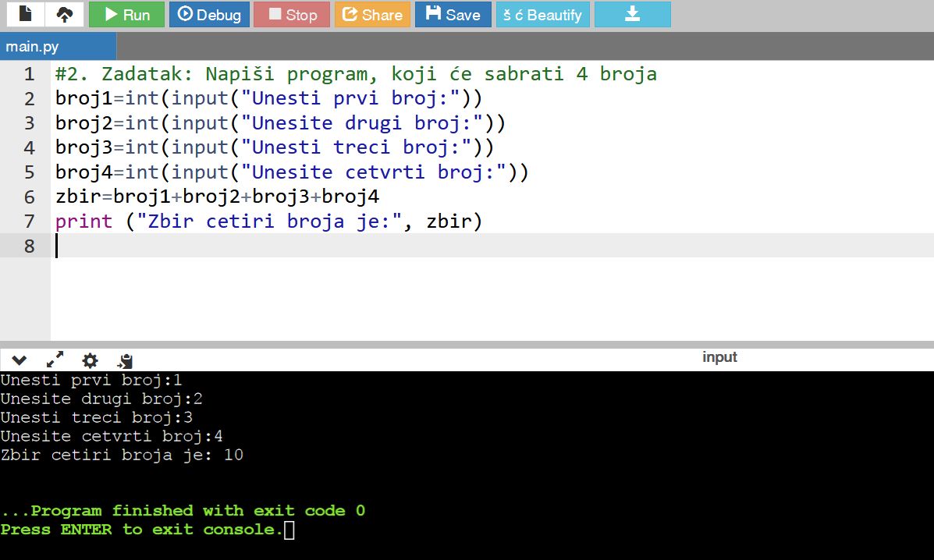
Task: Collapse the console with the chevron arrow
Action: tap(20, 360)
